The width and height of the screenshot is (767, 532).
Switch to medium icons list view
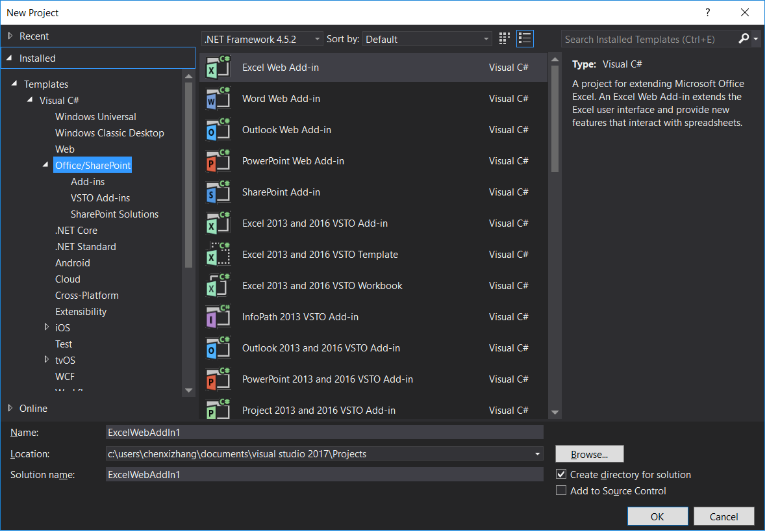point(525,39)
